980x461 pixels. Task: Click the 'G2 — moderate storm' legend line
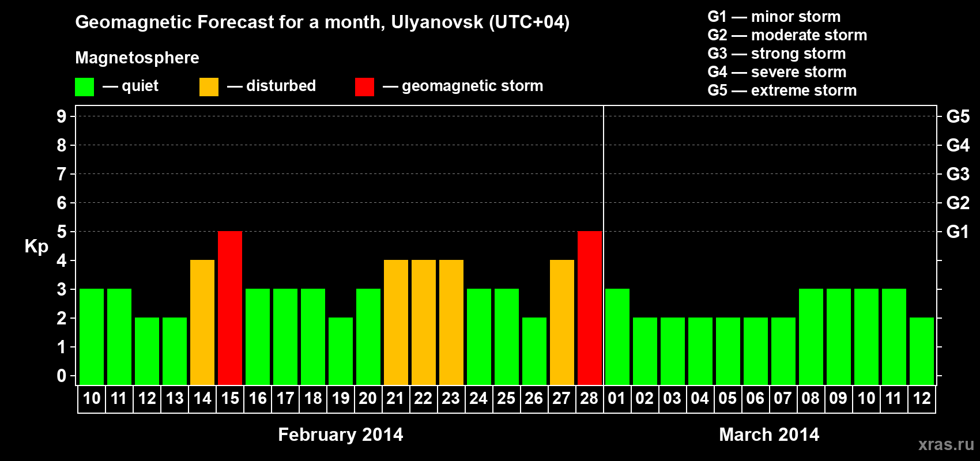[787, 35]
